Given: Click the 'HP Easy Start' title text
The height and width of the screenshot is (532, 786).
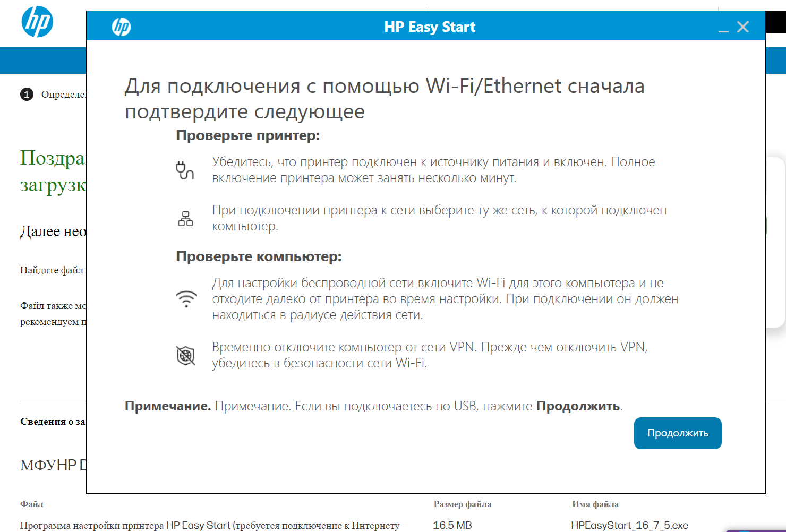Looking at the screenshot, I should coord(430,27).
